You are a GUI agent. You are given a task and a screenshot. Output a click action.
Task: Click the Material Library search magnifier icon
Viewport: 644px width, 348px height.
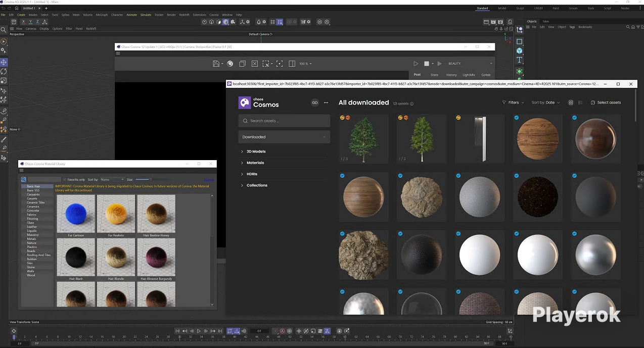pyautogui.click(x=23, y=179)
